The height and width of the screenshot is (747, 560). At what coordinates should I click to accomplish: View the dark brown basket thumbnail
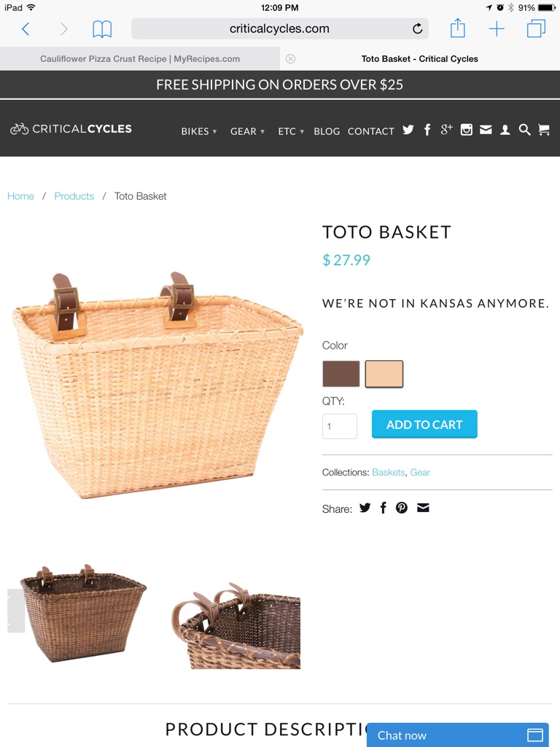(x=83, y=613)
